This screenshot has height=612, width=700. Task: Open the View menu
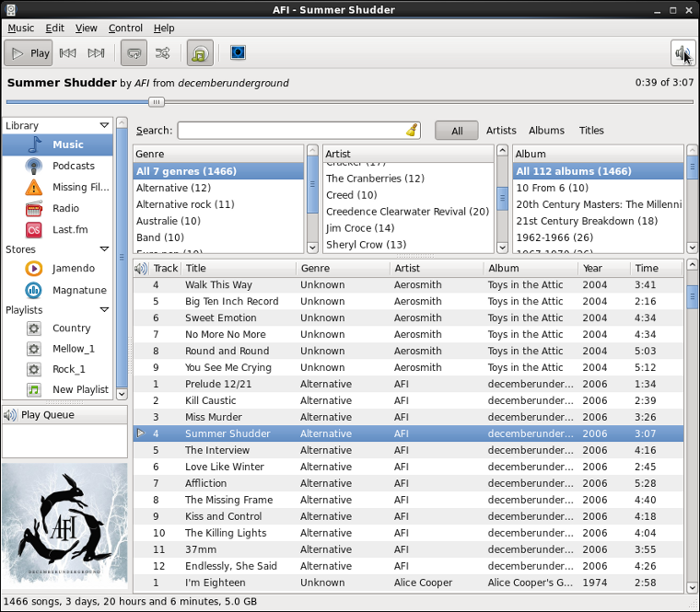tap(86, 28)
